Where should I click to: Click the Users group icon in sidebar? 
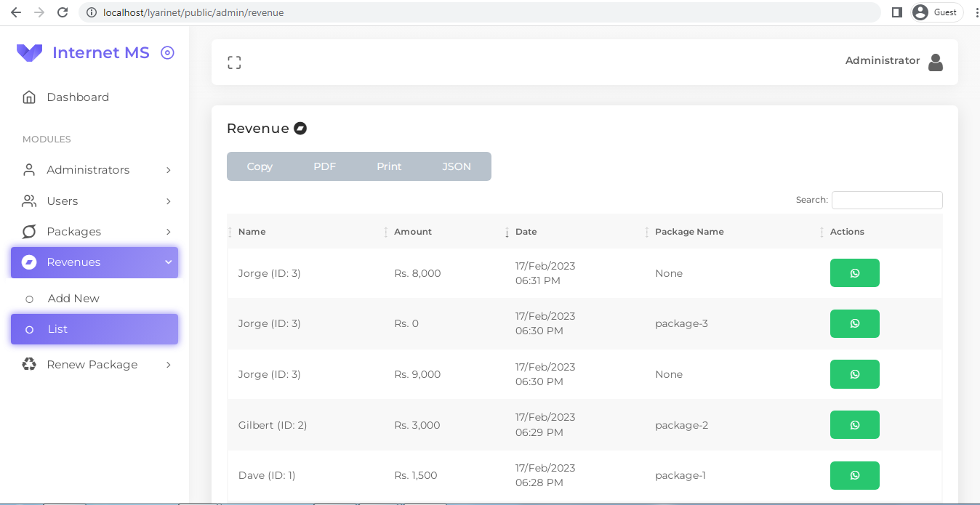pyautogui.click(x=29, y=201)
